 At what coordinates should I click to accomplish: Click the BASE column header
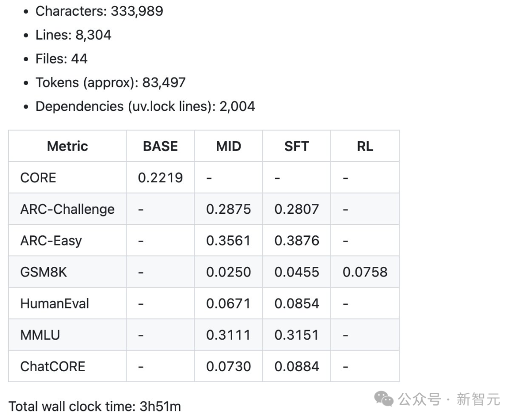[160, 146]
